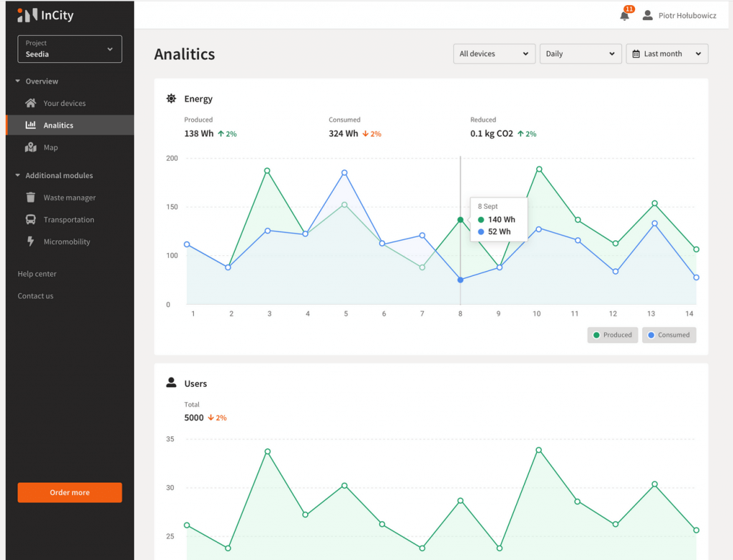Click the user profile avatar icon
The image size is (733, 560).
(x=648, y=15)
